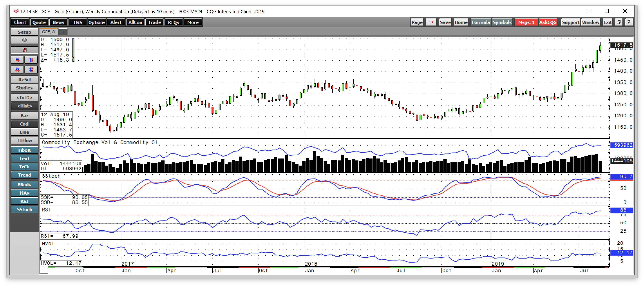The image size is (644, 286).
Task: Open the Quote menu
Action: [x=39, y=22]
